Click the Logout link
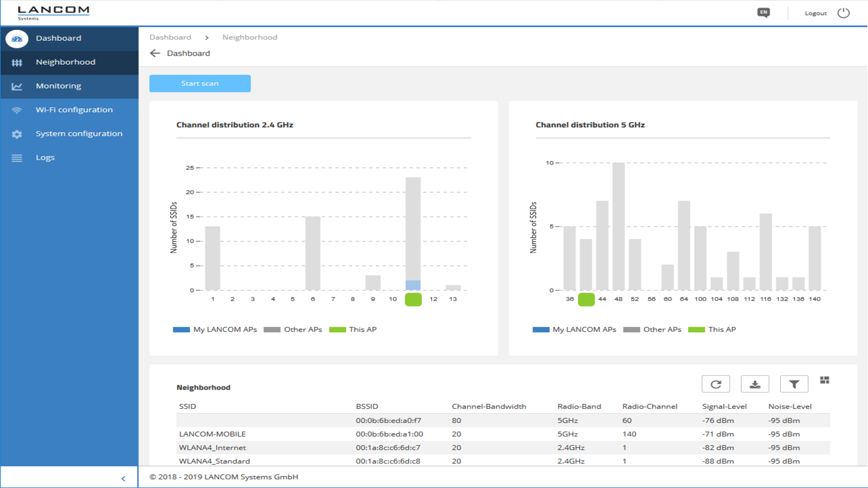The height and width of the screenshot is (488, 868). pos(816,14)
